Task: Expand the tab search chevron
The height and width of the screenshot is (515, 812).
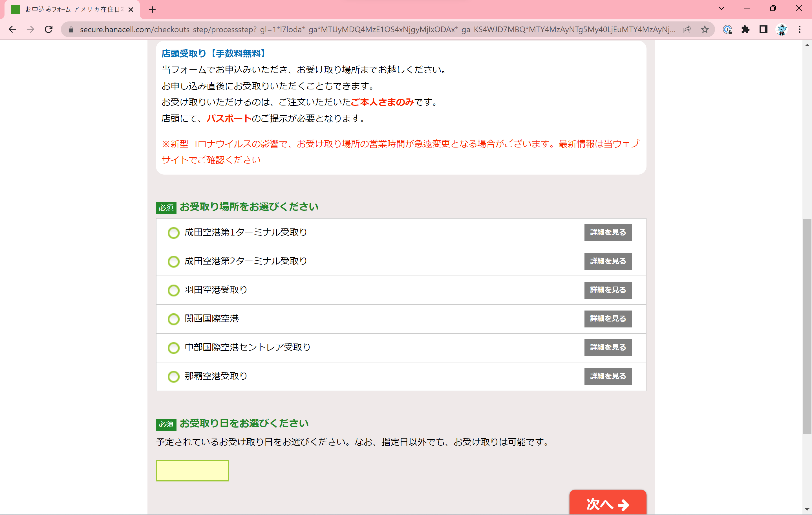Action: (721, 8)
